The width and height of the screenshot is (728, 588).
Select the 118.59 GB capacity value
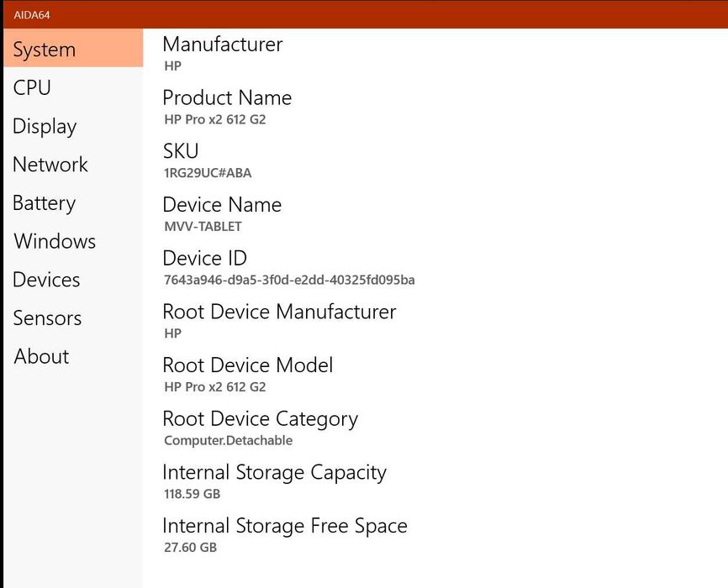pyautogui.click(x=193, y=494)
